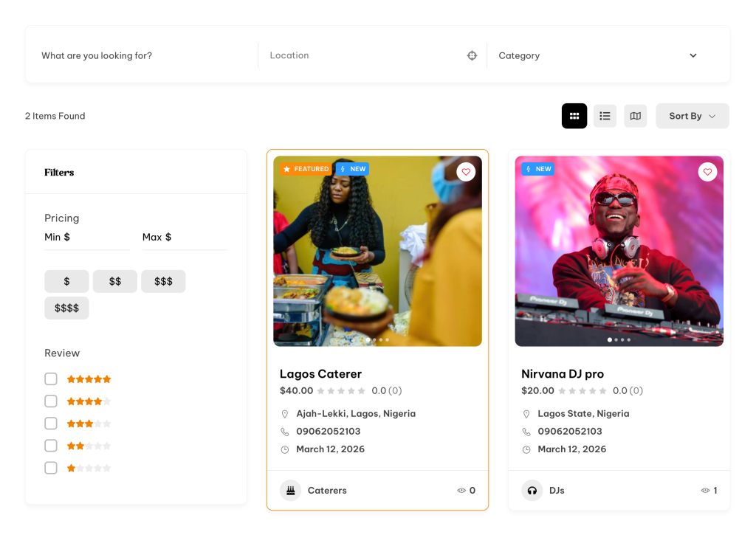
Task: Open the map view
Action: click(635, 116)
